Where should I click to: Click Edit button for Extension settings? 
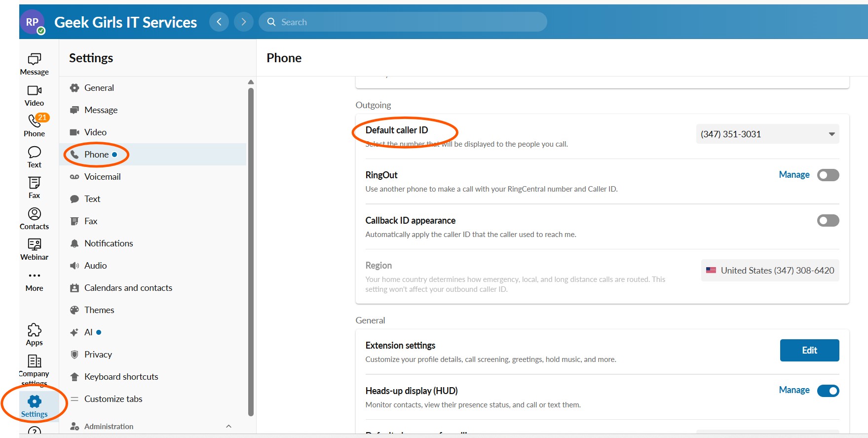(x=809, y=351)
